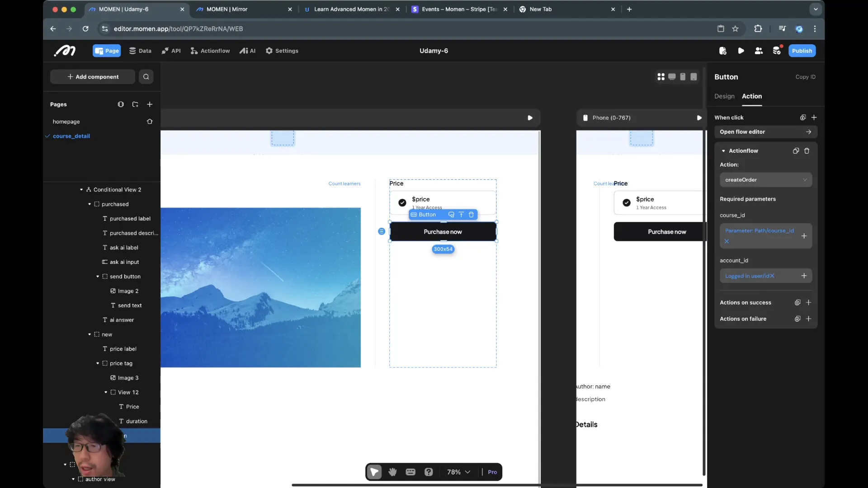The height and width of the screenshot is (488, 868).
Task: Open the 78% zoom level dropdown
Action: [458, 472]
